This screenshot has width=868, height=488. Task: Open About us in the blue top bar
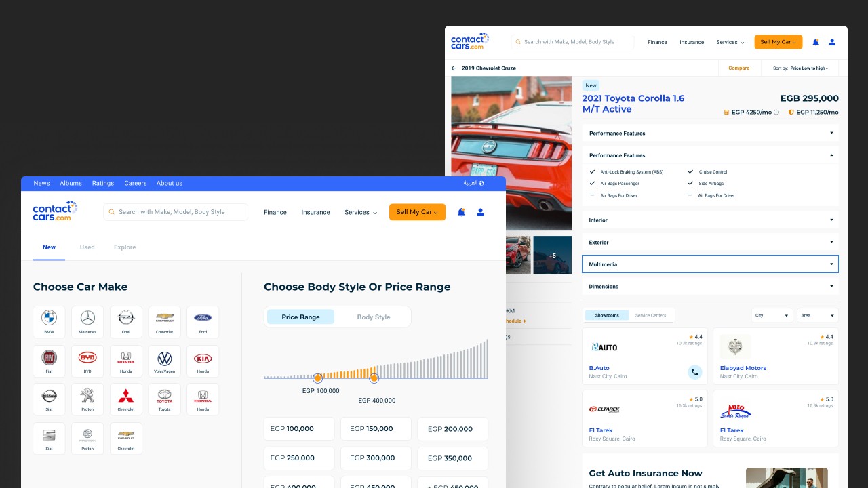tap(170, 183)
